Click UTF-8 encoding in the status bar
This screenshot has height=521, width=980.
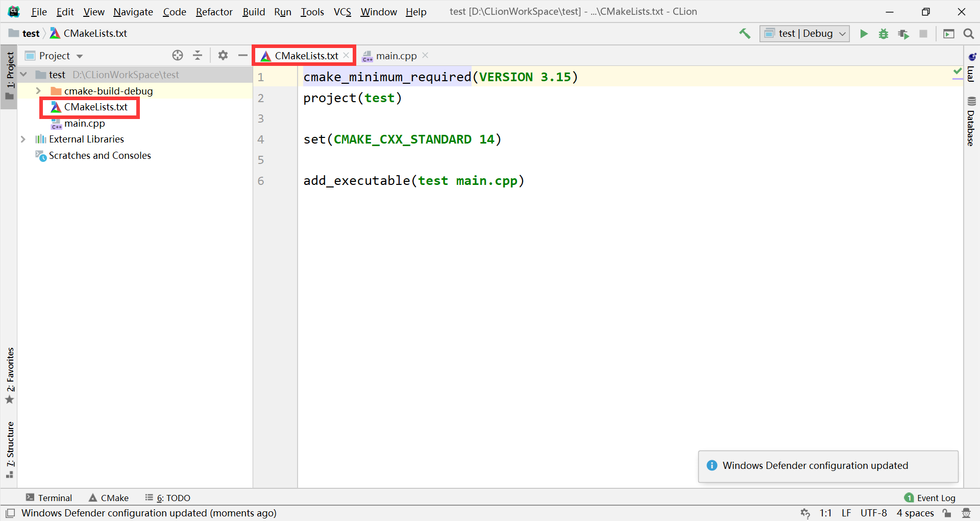tap(873, 513)
